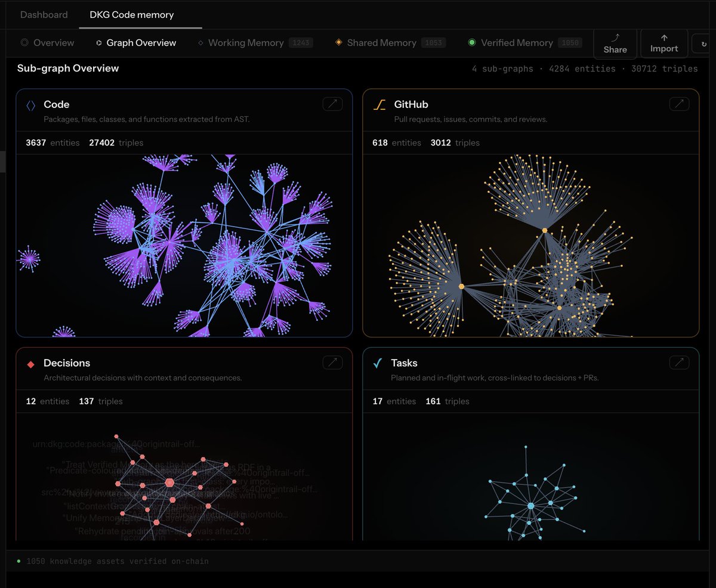Switch to Verified Memory tab
Screen dimensions: 716x588
click(526, 43)
